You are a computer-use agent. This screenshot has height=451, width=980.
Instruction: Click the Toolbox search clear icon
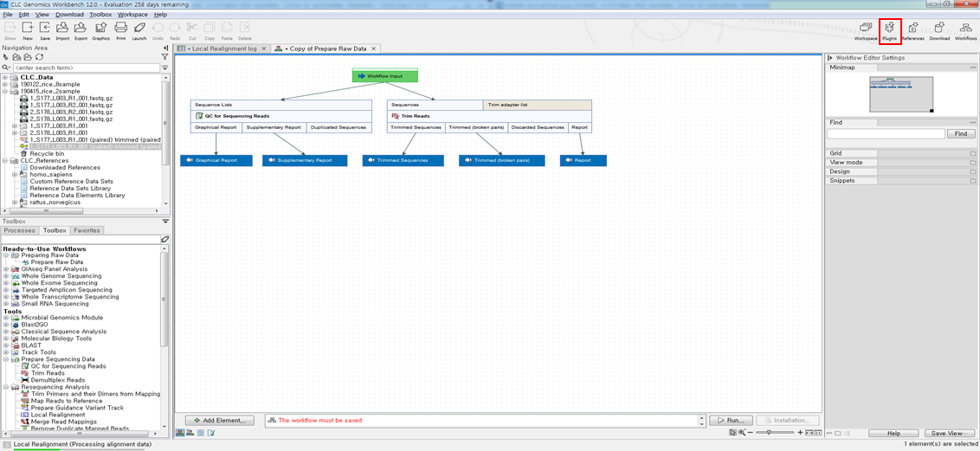point(165,239)
